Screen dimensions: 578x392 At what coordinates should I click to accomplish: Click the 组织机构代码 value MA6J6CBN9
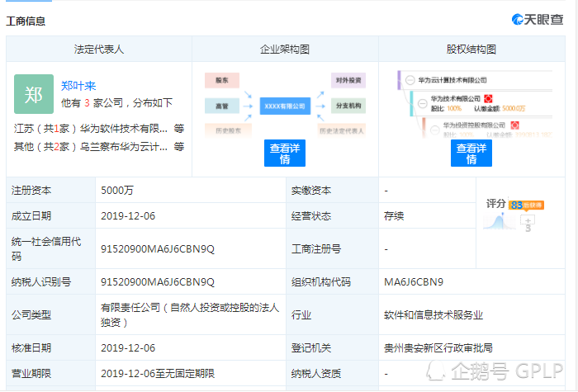click(x=413, y=282)
